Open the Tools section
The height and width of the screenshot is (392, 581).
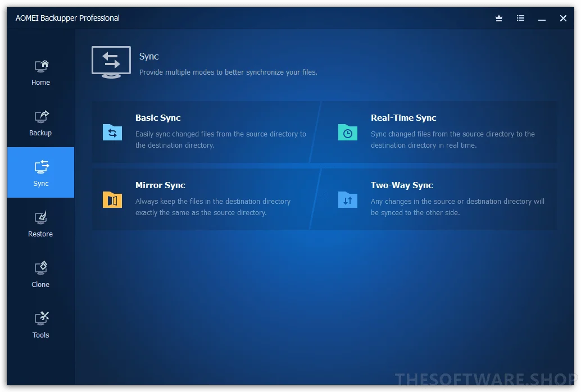click(x=41, y=325)
